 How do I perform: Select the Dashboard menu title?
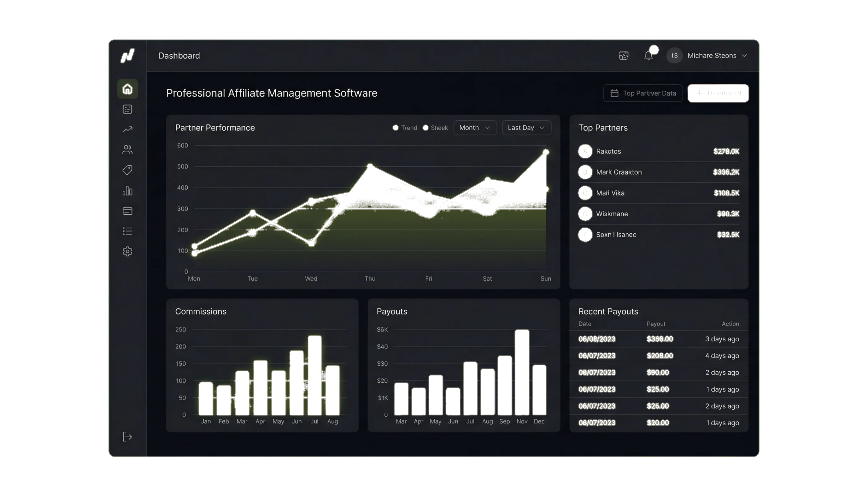coord(179,55)
